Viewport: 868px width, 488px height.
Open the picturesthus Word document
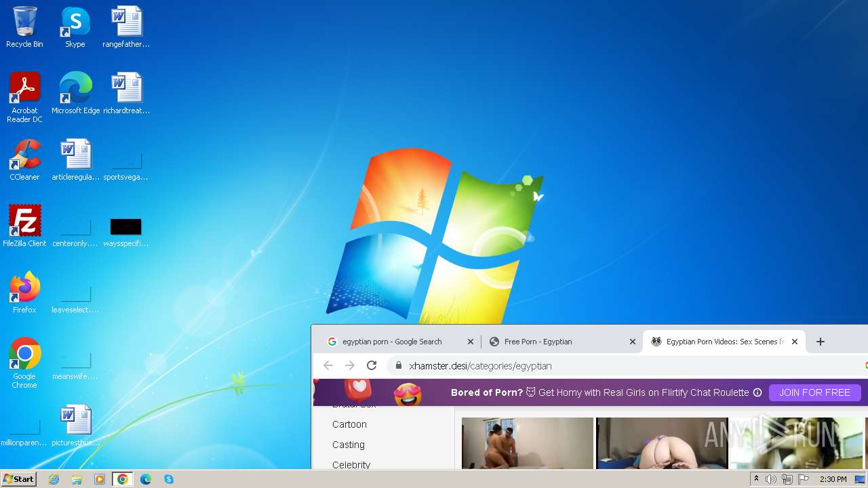click(x=75, y=426)
